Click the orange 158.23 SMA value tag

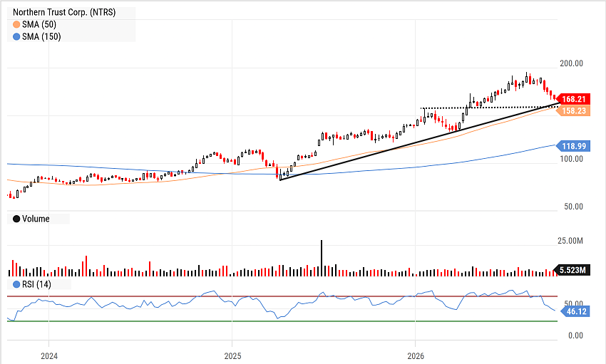[573, 111]
